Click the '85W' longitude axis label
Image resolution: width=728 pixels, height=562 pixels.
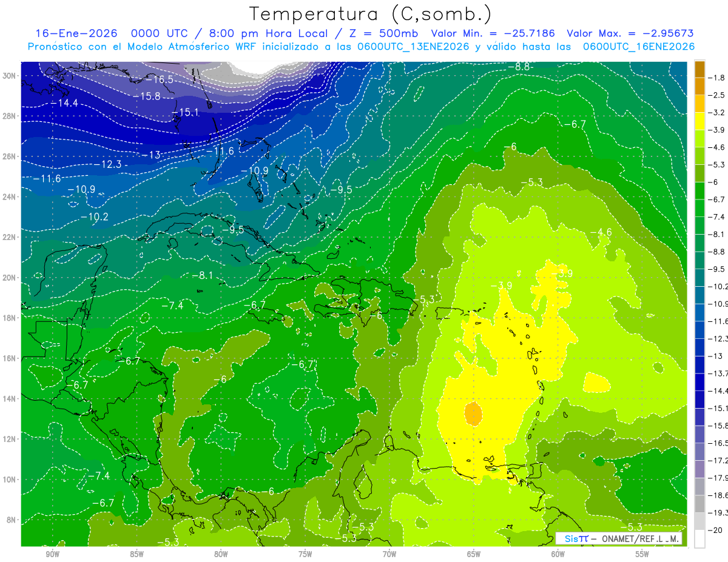pos(136,554)
